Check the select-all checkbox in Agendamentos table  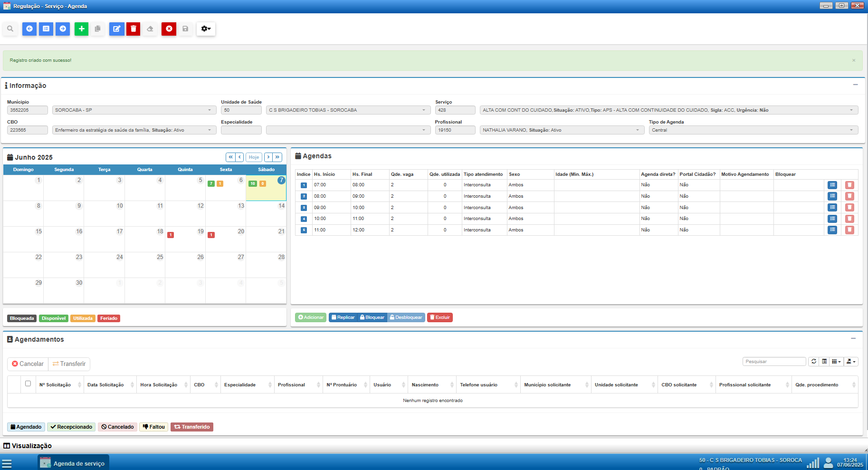(28, 384)
